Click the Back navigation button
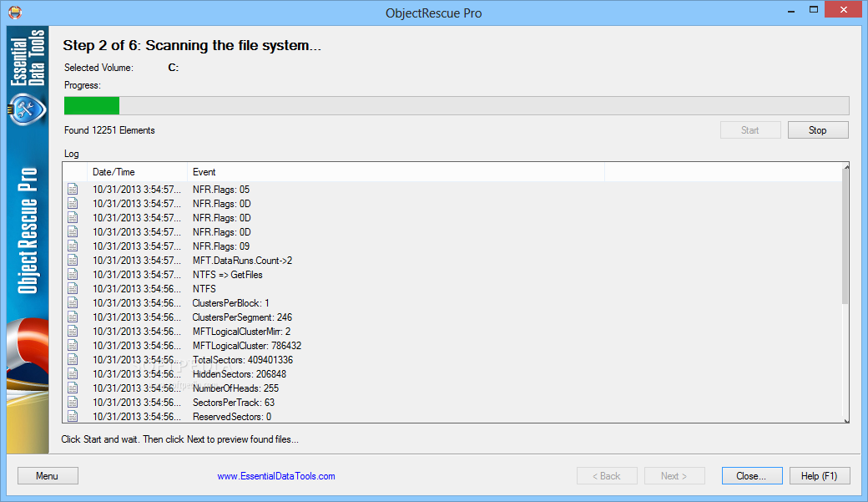This screenshot has width=868, height=502. click(607, 476)
